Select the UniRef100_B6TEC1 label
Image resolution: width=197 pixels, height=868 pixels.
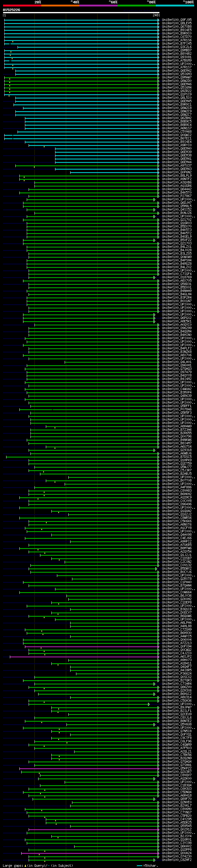[176, 139]
